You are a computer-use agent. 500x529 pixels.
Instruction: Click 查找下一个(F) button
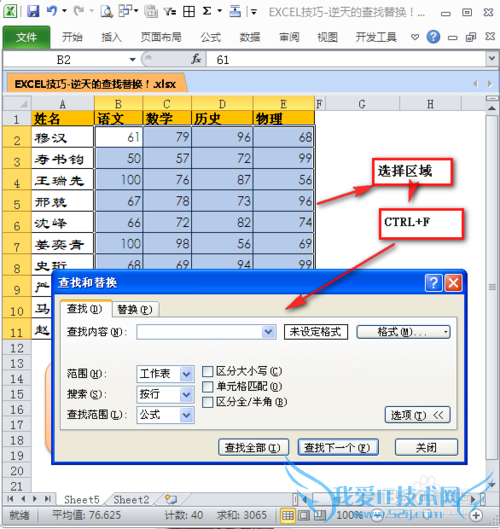click(338, 448)
